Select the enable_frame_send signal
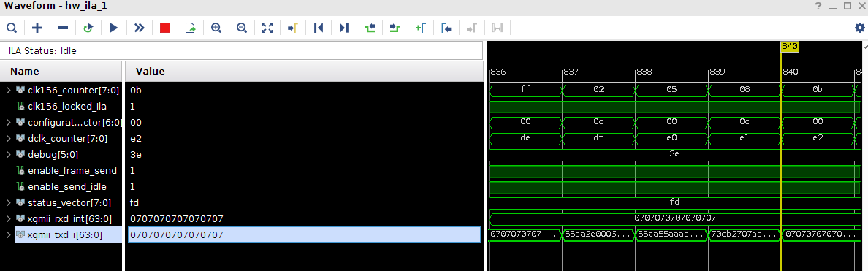 click(72, 170)
